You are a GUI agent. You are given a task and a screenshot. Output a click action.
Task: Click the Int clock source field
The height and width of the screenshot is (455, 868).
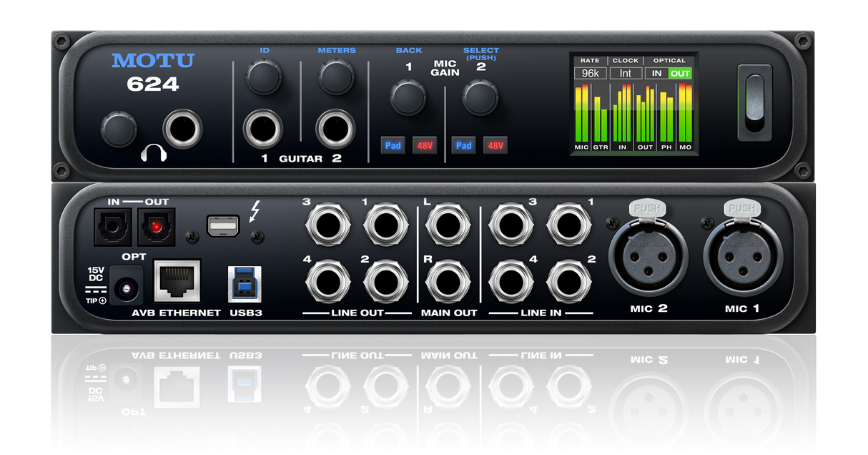pos(626,73)
